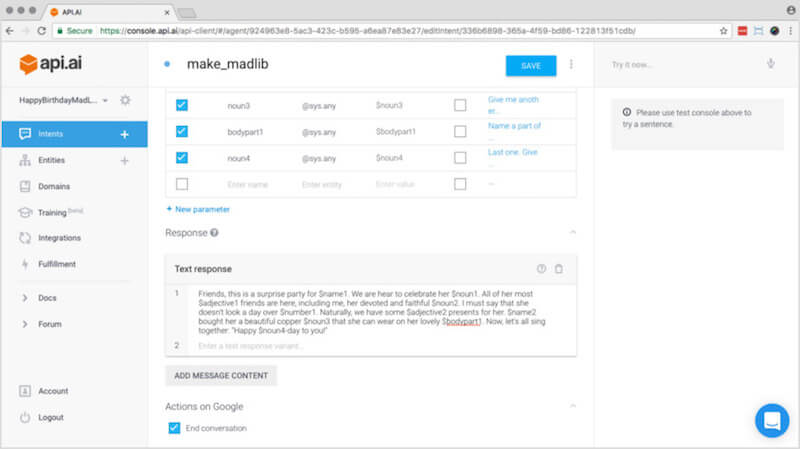Go back in browser history

(x=10, y=31)
